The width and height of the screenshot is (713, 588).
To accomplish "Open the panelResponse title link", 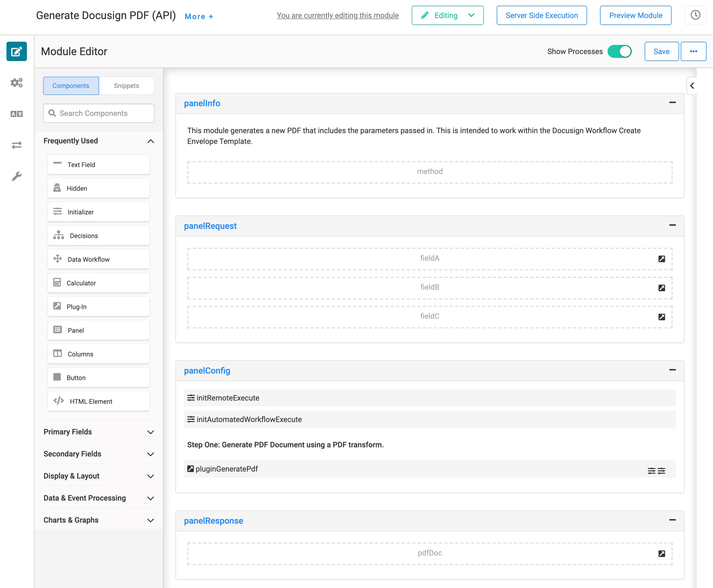I will click(213, 520).
